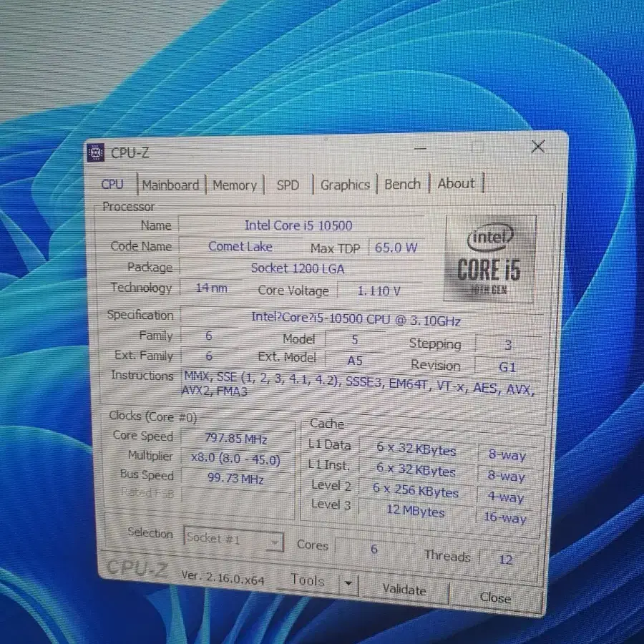Screen dimensions: 644x644
Task: Click the Validate button
Action: (x=404, y=590)
